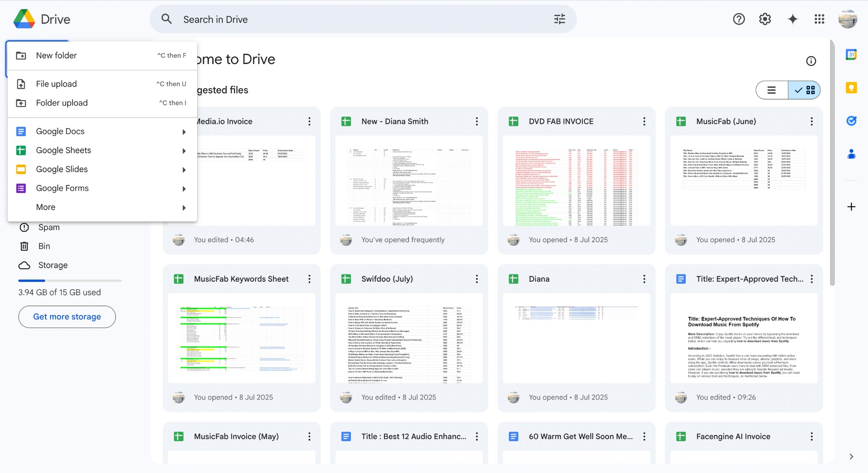Click the Google Drive logo
The width and height of the screenshot is (868, 473).
coord(24,19)
